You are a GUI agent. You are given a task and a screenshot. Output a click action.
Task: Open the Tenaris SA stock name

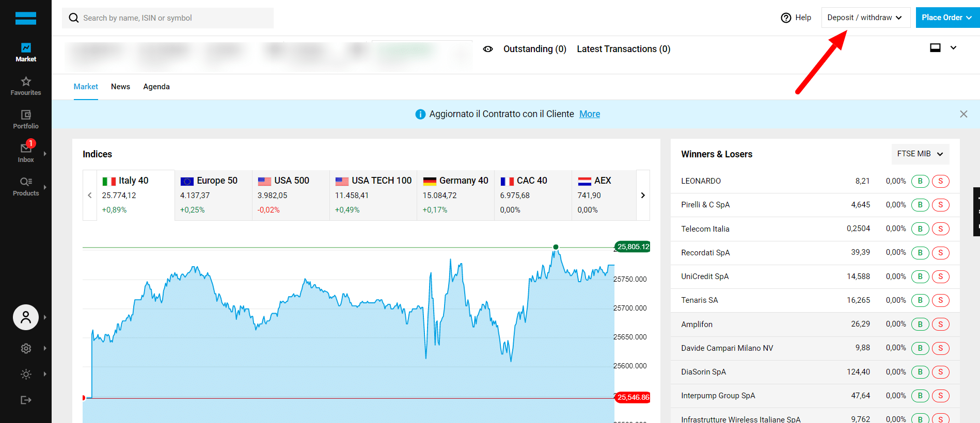699,300
